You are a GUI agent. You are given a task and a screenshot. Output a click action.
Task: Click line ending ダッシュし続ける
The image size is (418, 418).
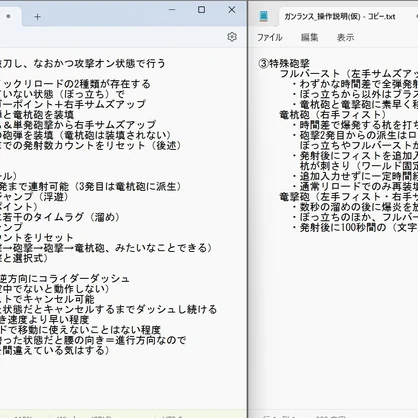pos(108,309)
